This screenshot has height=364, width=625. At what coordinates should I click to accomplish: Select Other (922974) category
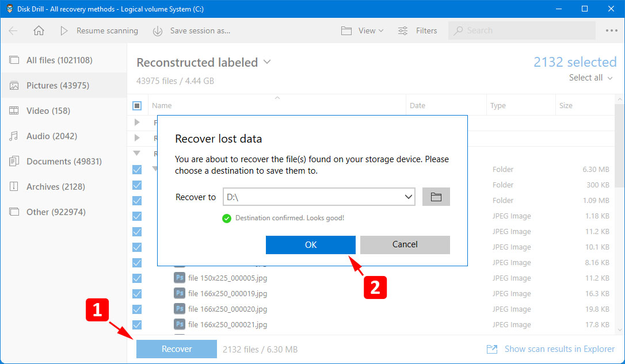tap(64, 212)
